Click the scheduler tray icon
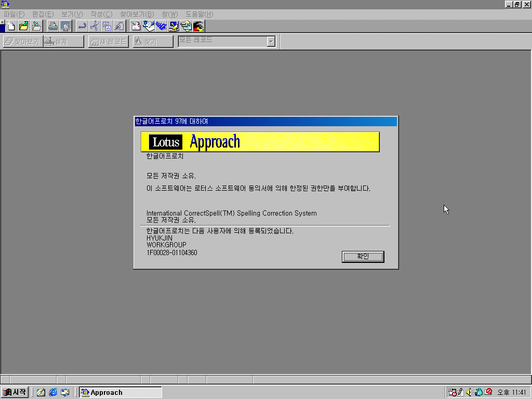This screenshot has width=532, height=399. [452, 392]
